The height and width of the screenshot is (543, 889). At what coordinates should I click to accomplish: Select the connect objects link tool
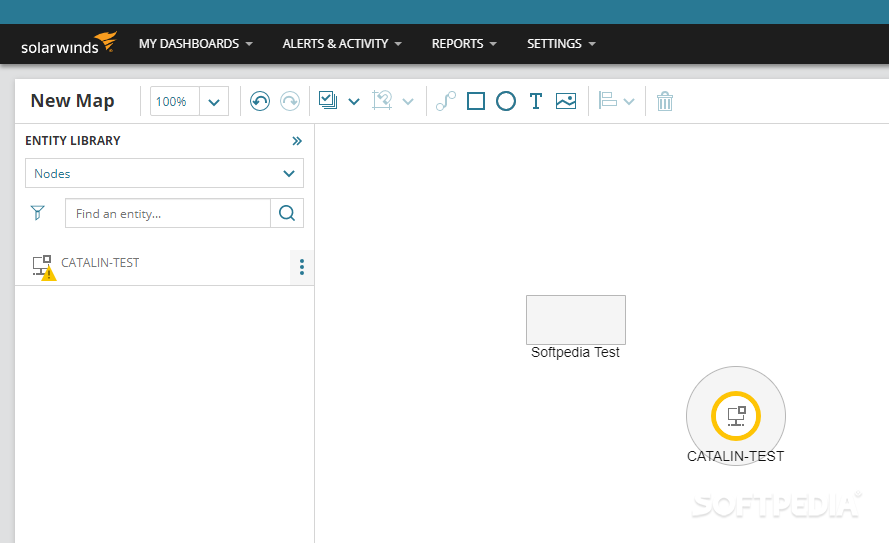coord(446,101)
